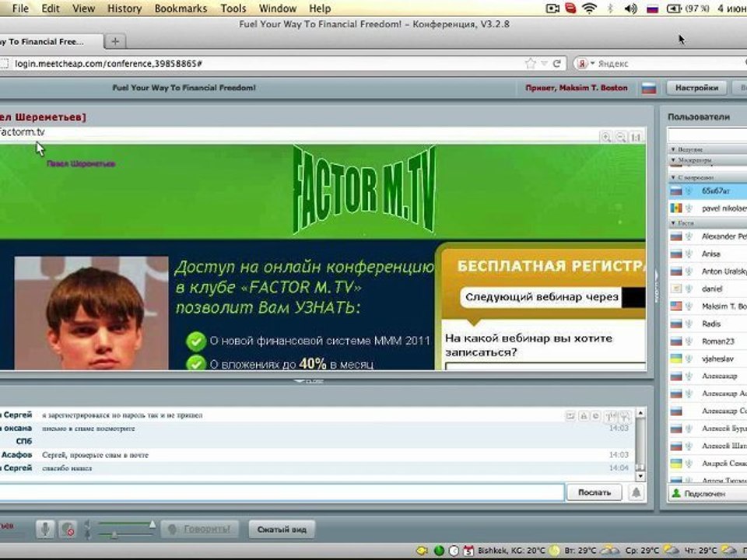Viewport: 747px width, 560px height.
Task: Click the FACTOR M.TV logo banner
Action: point(364,190)
